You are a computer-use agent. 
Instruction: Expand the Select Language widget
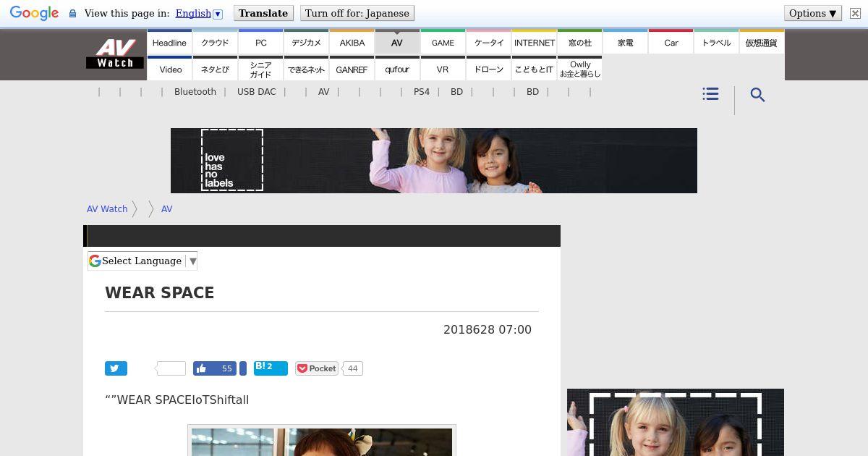pyautogui.click(x=142, y=261)
